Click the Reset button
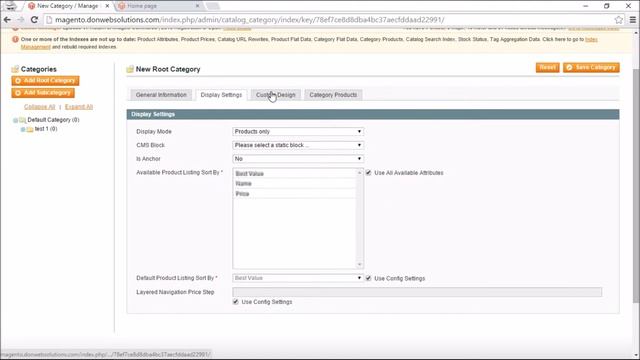 coord(547,67)
